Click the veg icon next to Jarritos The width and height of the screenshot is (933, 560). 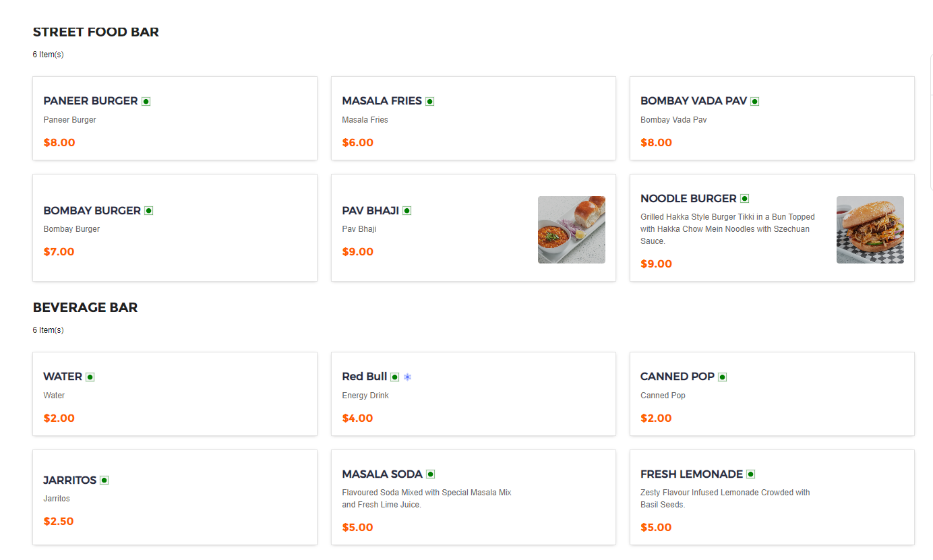104,480
